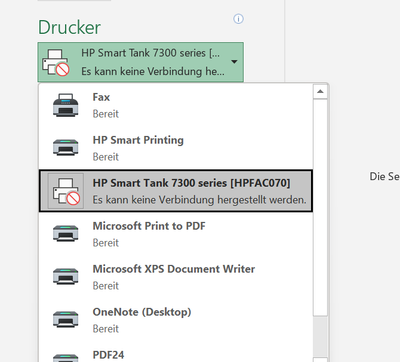Choose HP Smart Printing from the list
The width and height of the screenshot is (400, 362).
click(x=176, y=148)
